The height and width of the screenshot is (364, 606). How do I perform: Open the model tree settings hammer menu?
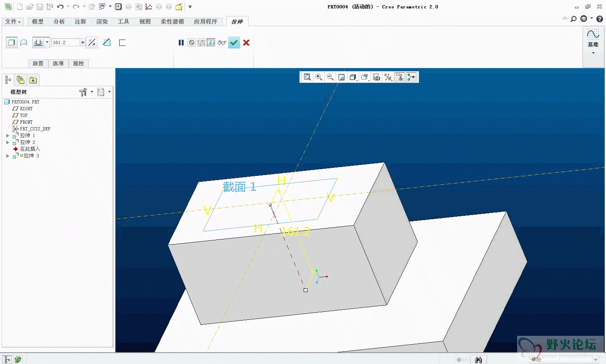pos(86,92)
